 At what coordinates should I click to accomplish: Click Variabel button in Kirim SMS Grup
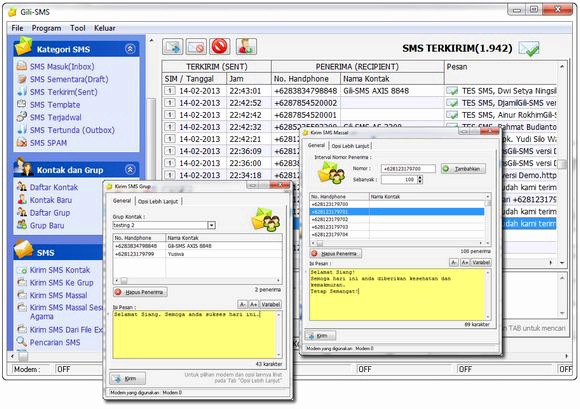click(x=271, y=304)
